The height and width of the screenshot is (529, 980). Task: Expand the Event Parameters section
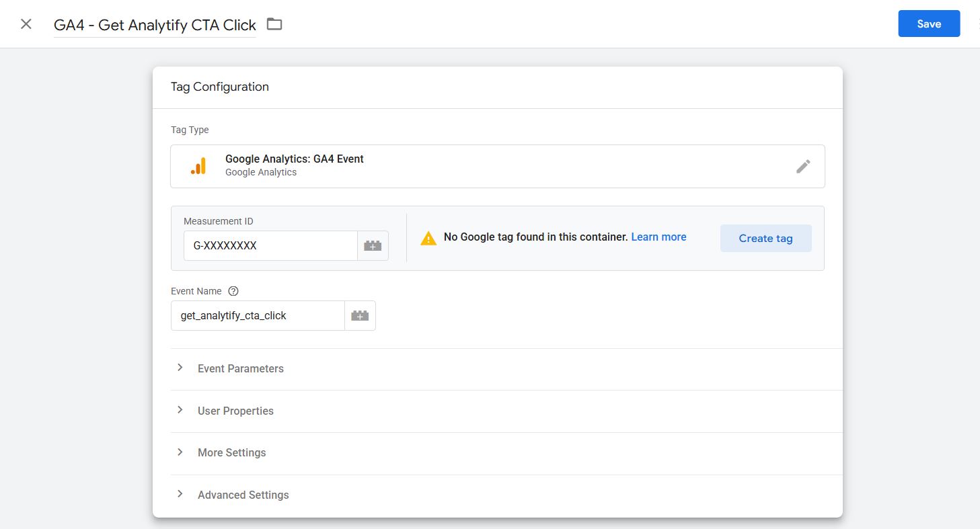click(240, 368)
